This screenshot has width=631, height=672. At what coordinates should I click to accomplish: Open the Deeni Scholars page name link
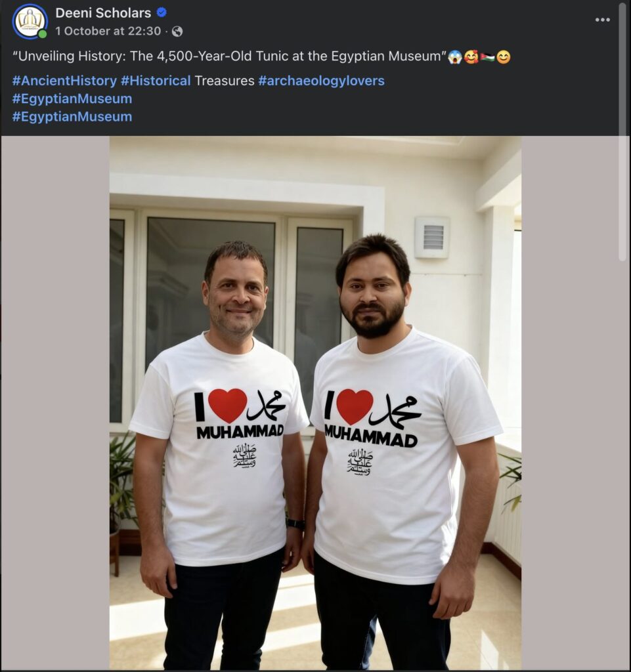click(103, 12)
